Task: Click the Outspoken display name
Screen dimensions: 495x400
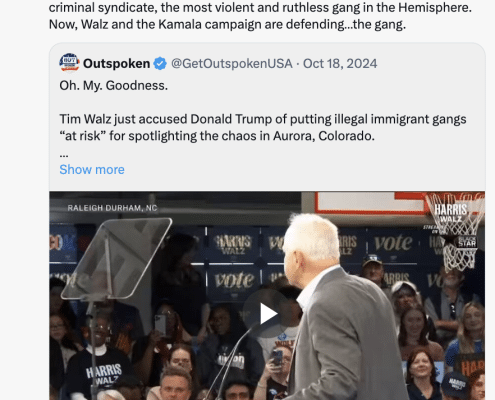Action: [116, 64]
